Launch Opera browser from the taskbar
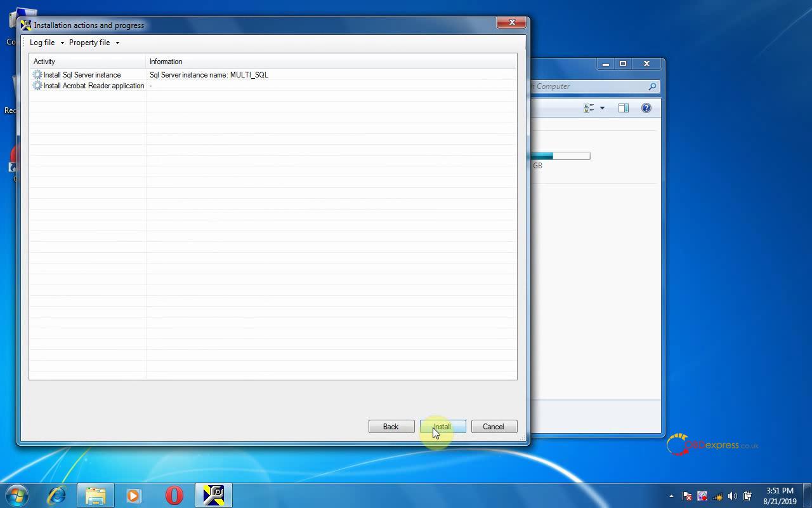 pos(174,495)
